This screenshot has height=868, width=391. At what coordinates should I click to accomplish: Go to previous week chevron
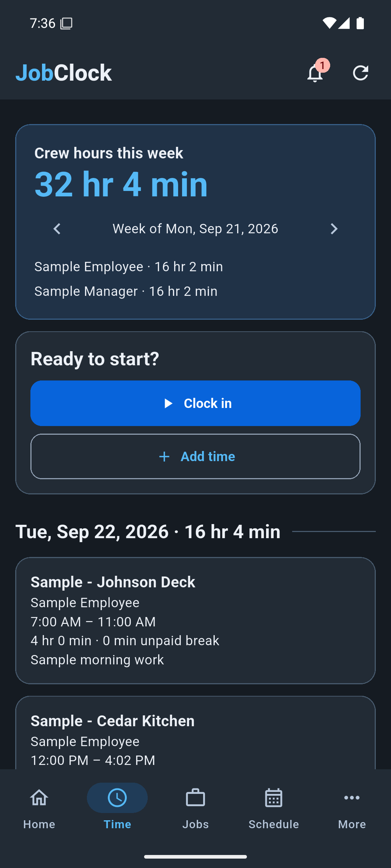pos(57,229)
